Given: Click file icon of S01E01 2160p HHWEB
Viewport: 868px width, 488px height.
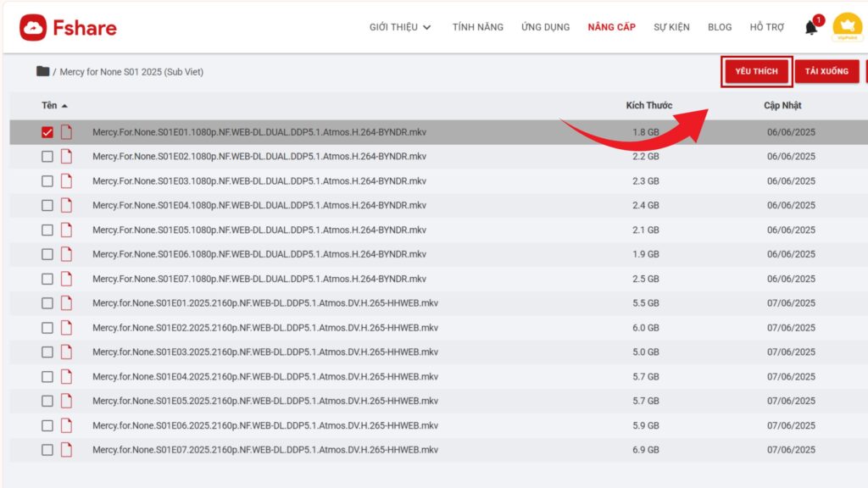Looking at the screenshot, I should [66, 303].
